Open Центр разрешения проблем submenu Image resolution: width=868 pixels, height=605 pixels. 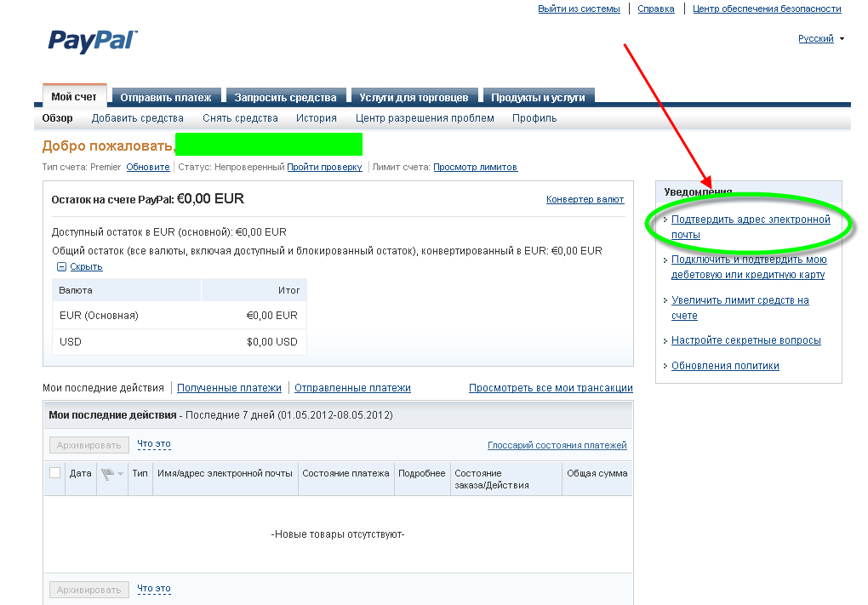pos(425,118)
